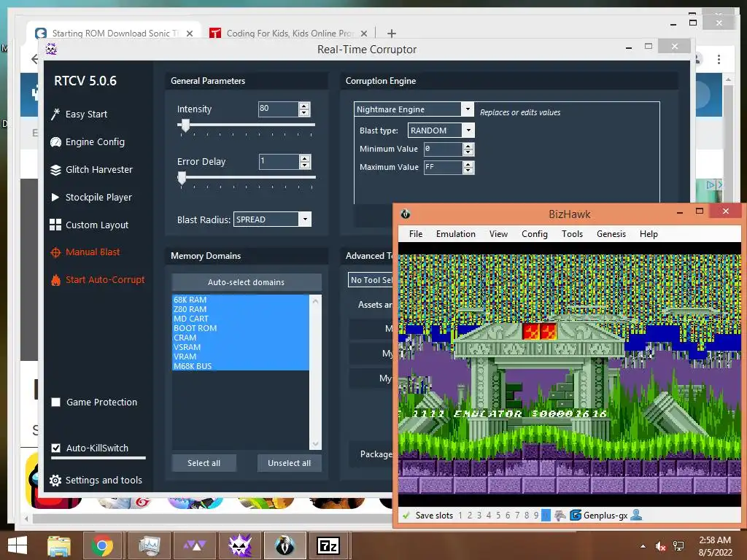Click Start Auto-Corrupt label
This screenshot has height=560, width=747.
pos(105,280)
